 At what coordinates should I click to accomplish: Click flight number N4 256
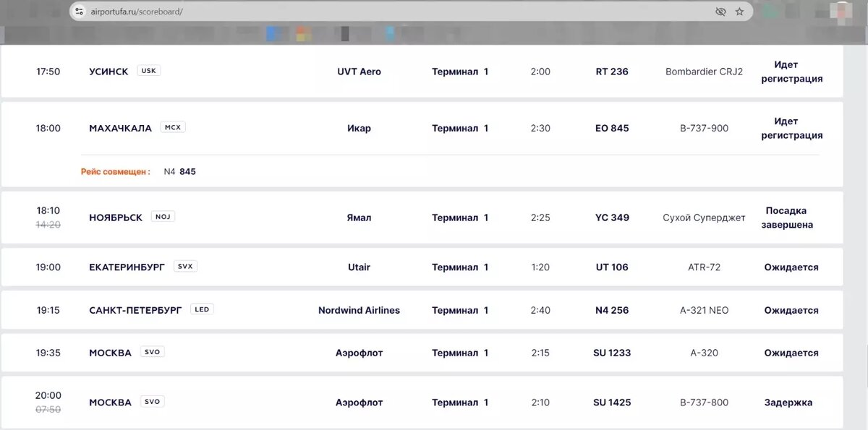[x=612, y=310]
